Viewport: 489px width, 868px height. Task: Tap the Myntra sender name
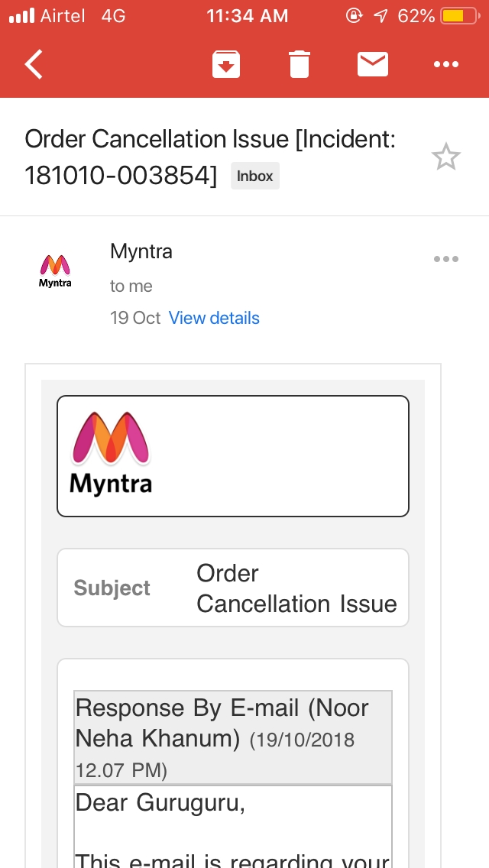tap(141, 251)
